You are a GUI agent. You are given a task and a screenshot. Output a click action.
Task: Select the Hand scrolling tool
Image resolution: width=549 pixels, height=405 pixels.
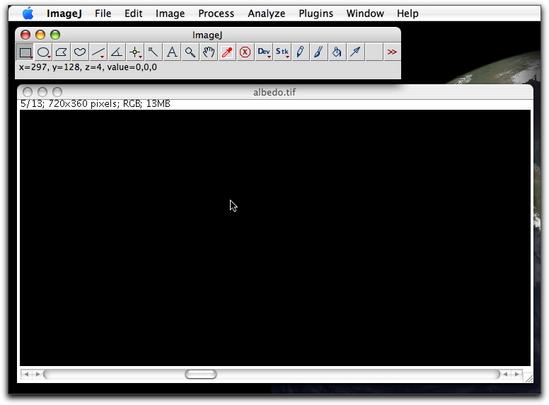tap(208, 53)
